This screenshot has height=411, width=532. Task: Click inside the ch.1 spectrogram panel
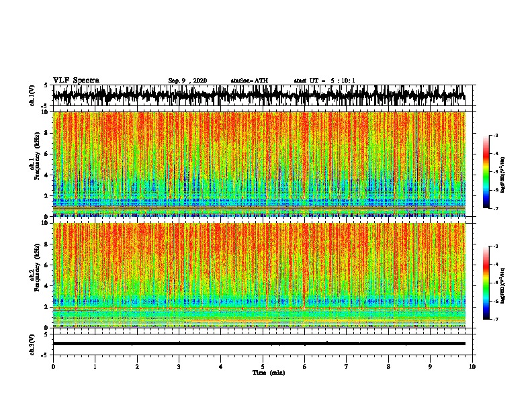259,164
